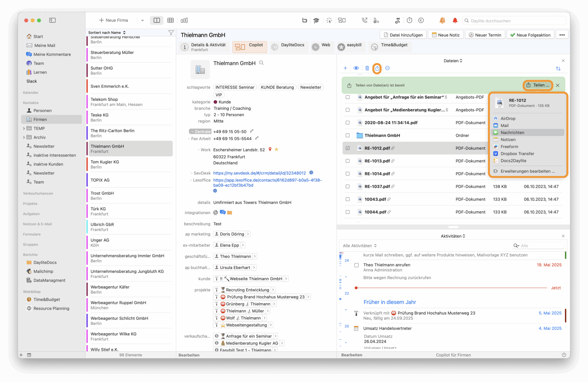Click the Daylite durchsuchen search field
This screenshot has width=588, height=382.
[514, 21]
